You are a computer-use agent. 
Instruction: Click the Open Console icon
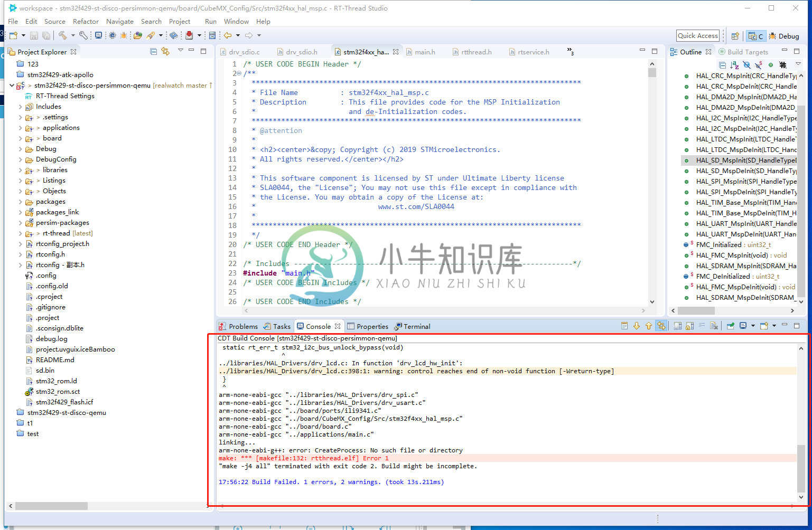764,326
